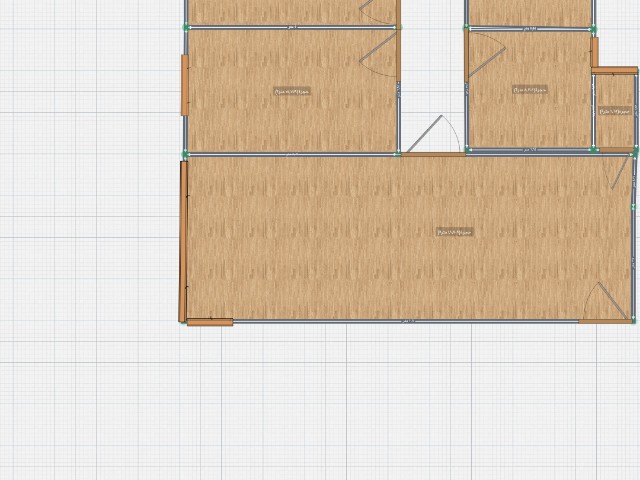
Task: Select the area label of the middle-left room
Action: point(292,91)
